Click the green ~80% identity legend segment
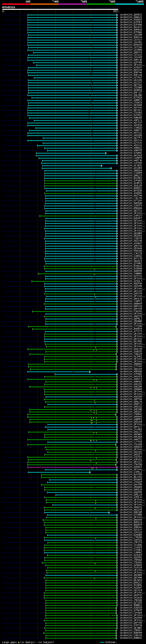The image size is (146, 644). click(101, 4)
